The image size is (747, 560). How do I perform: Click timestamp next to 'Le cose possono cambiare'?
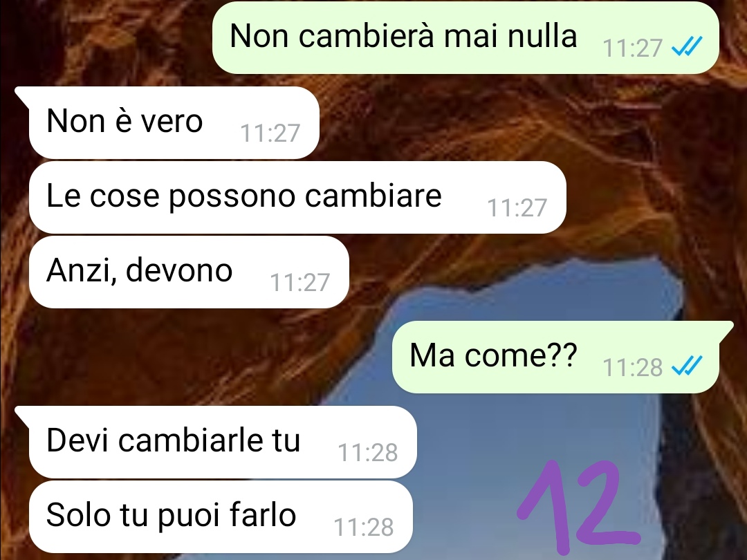coord(517,208)
